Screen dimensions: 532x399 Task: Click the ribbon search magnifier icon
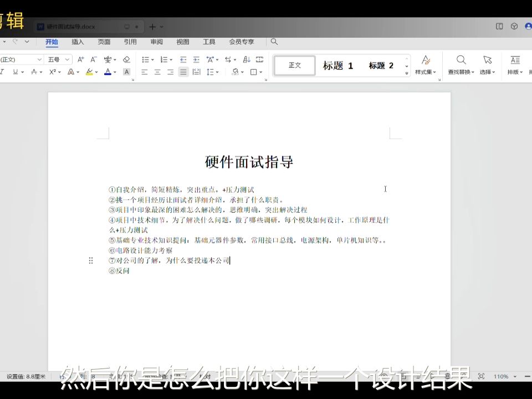click(x=274, y=42)
